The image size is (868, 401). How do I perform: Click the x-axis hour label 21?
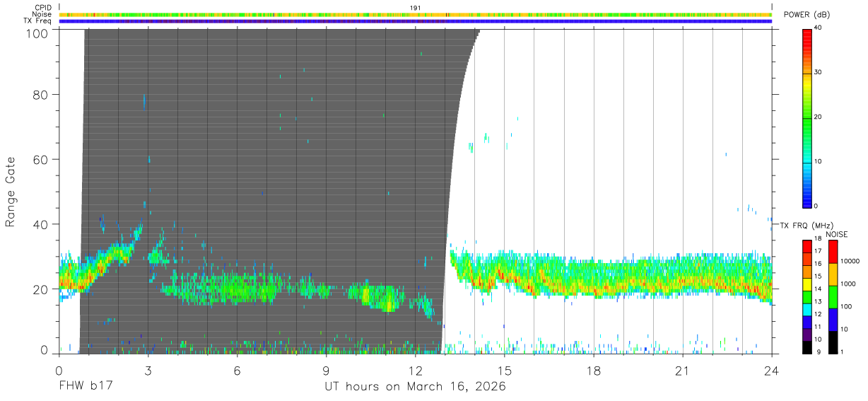[x=683, y=370]
